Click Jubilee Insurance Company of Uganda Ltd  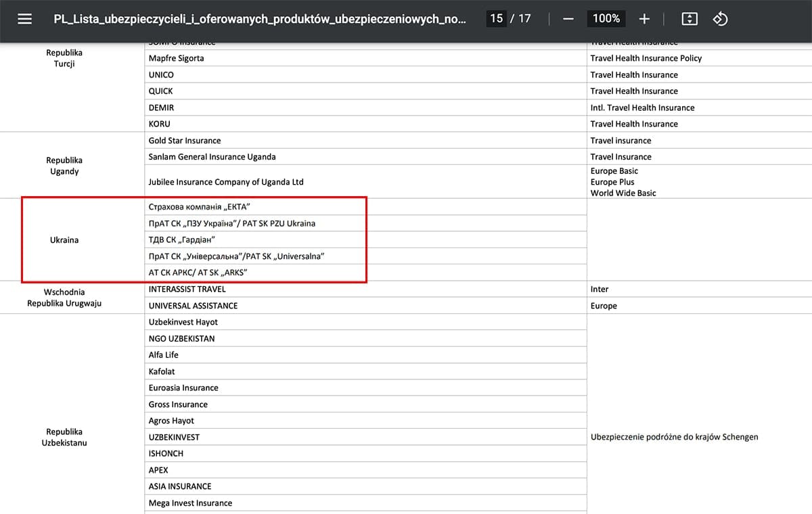tap(226, 182)
